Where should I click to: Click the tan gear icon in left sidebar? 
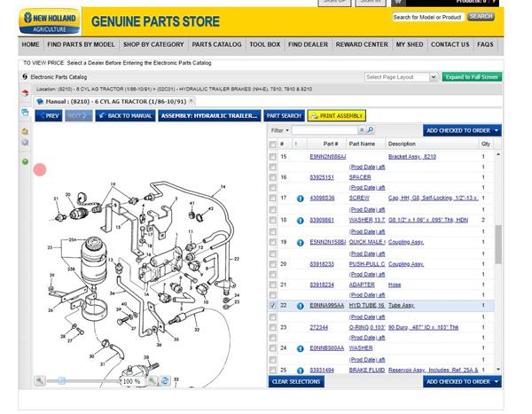[x=25, y=131]
